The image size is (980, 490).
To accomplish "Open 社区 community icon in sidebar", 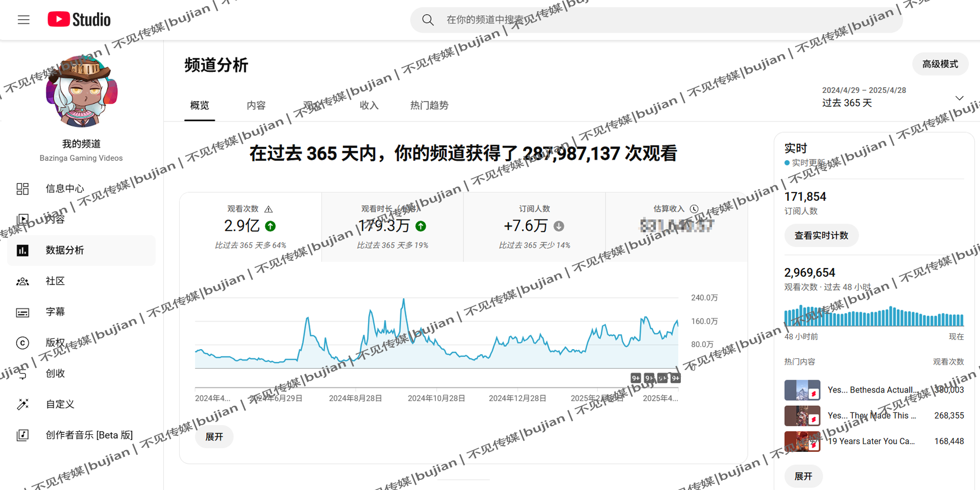I will click(22, 281).
